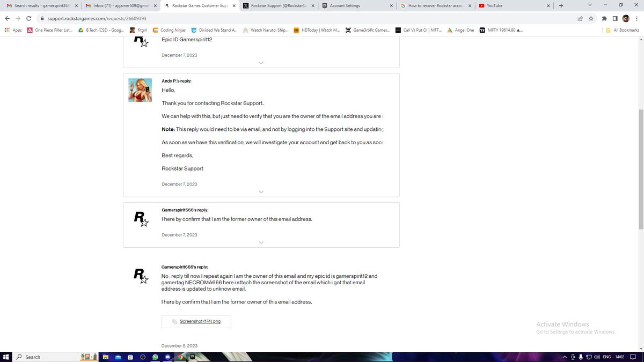
Task: Open the Chrome extensions puzzle icon
Action: 604,18
